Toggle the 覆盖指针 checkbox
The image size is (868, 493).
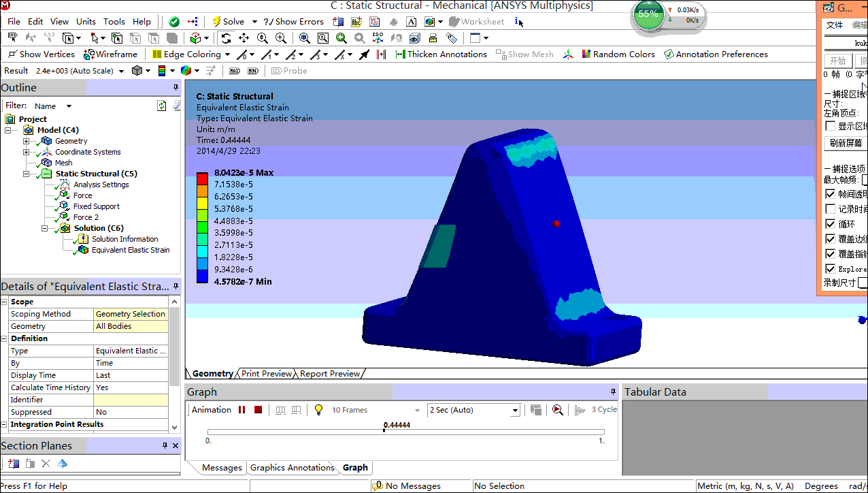[830, 254]
